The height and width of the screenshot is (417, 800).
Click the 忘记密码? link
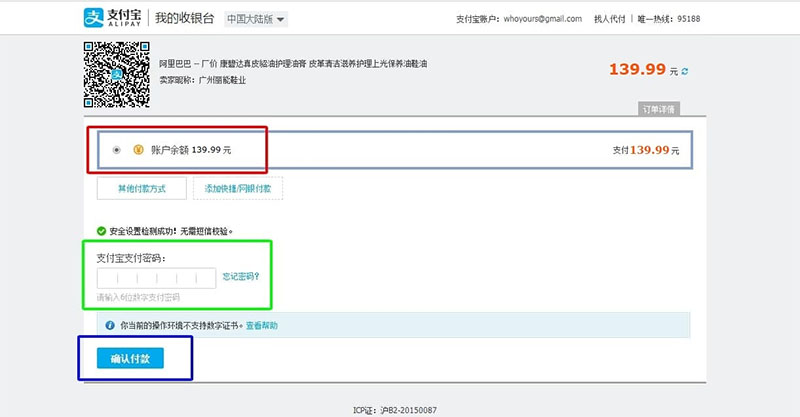coord(241,276)
